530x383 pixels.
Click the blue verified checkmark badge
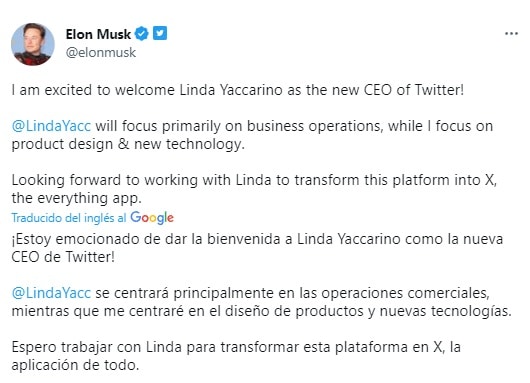142,34
